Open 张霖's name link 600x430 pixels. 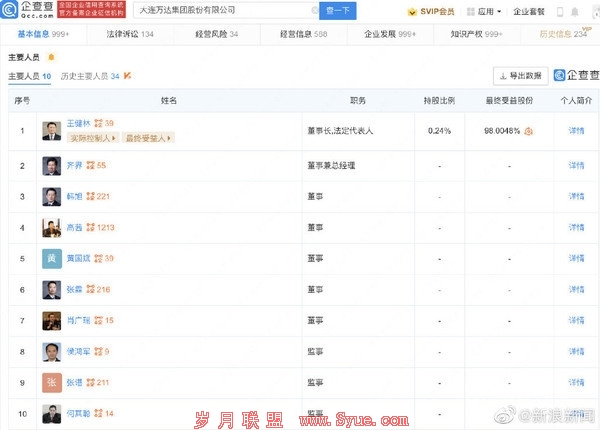pyautogui.click(x=75, y=289)
